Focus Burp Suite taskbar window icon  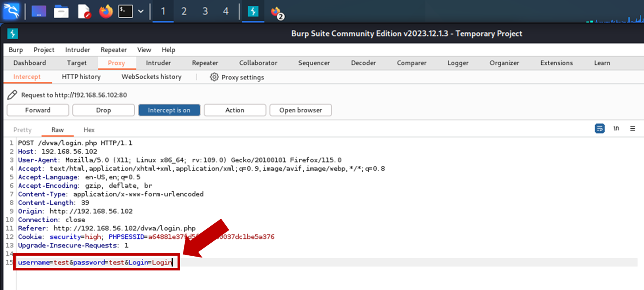click(253, 12)
